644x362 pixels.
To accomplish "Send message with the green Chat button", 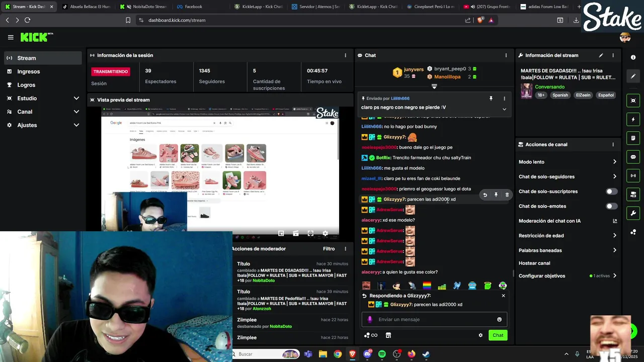I will pyautogui.click(x=498, y=335).
